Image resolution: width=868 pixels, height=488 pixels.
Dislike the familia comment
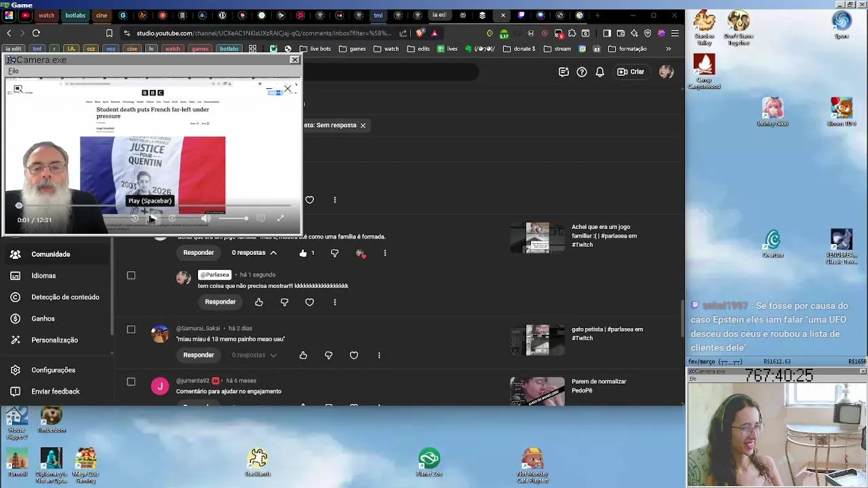334,253
